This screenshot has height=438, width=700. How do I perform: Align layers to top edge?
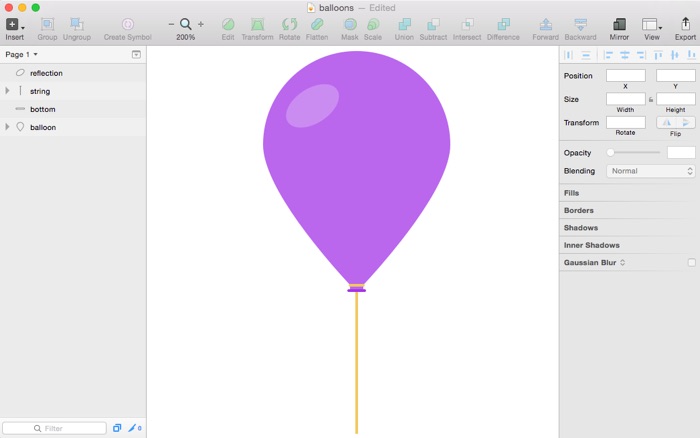[658, 55]
